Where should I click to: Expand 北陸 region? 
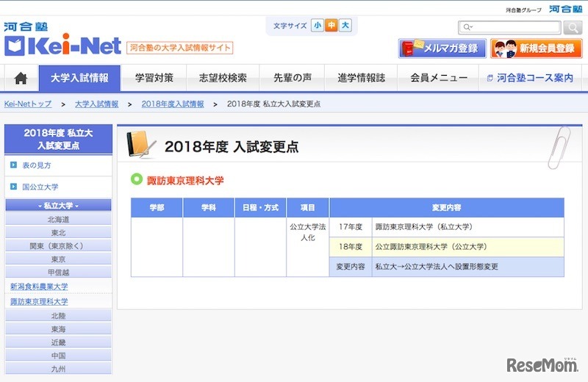coord(59,316)
